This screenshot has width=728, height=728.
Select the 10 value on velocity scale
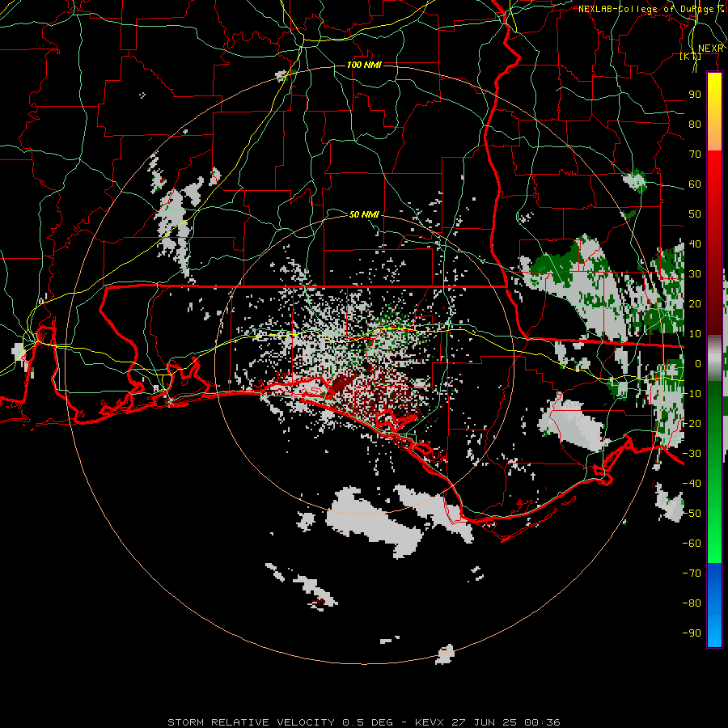coord(695,334)
